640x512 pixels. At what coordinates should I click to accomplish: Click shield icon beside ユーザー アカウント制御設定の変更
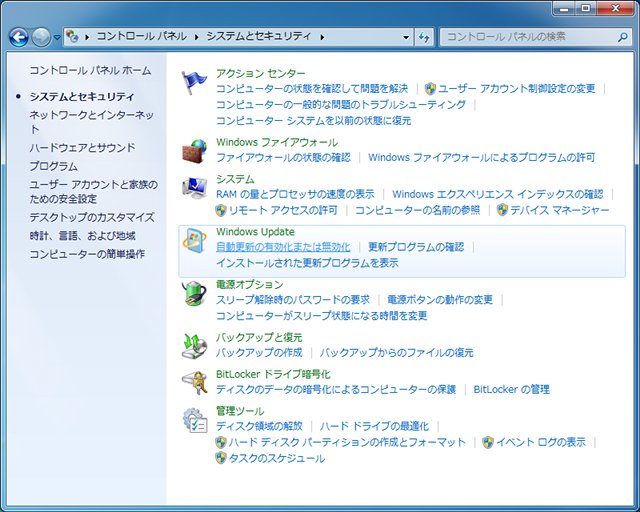(x=430, y=89)
